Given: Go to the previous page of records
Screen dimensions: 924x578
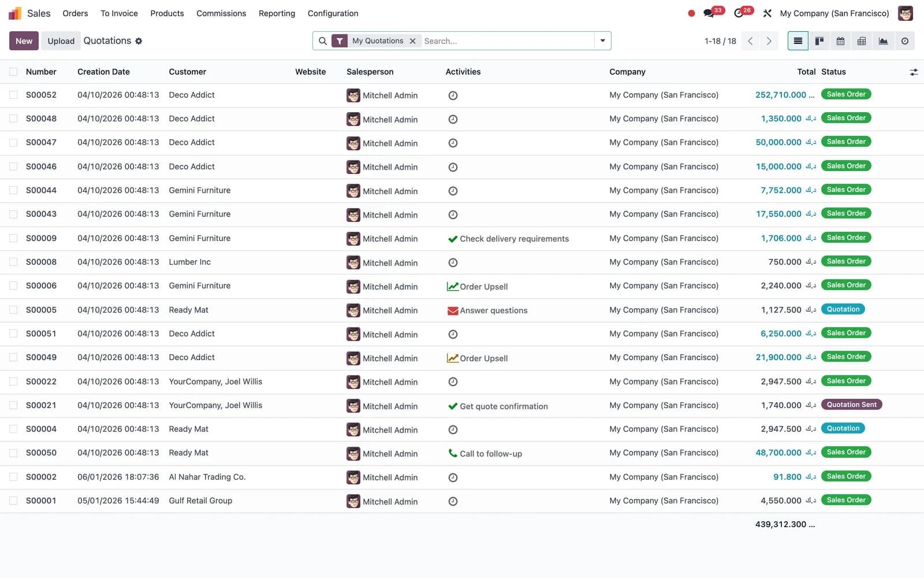Looking at the screenshot, I should (750, 41).
